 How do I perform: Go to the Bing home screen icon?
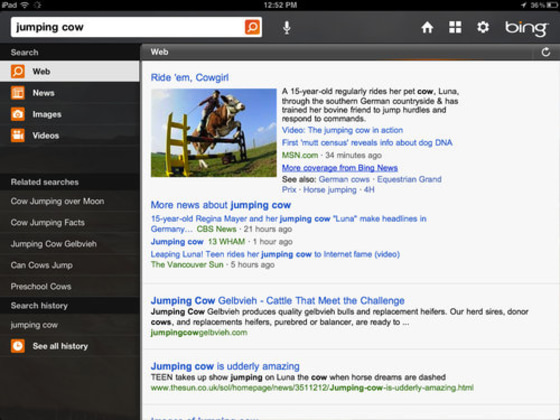(427, 27)
